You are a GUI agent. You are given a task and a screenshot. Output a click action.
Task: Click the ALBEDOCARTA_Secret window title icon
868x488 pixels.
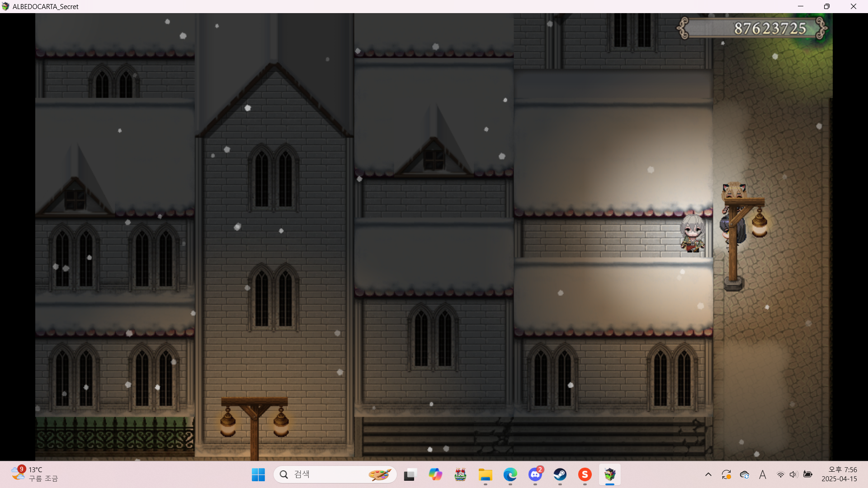[x=5, y=6]
